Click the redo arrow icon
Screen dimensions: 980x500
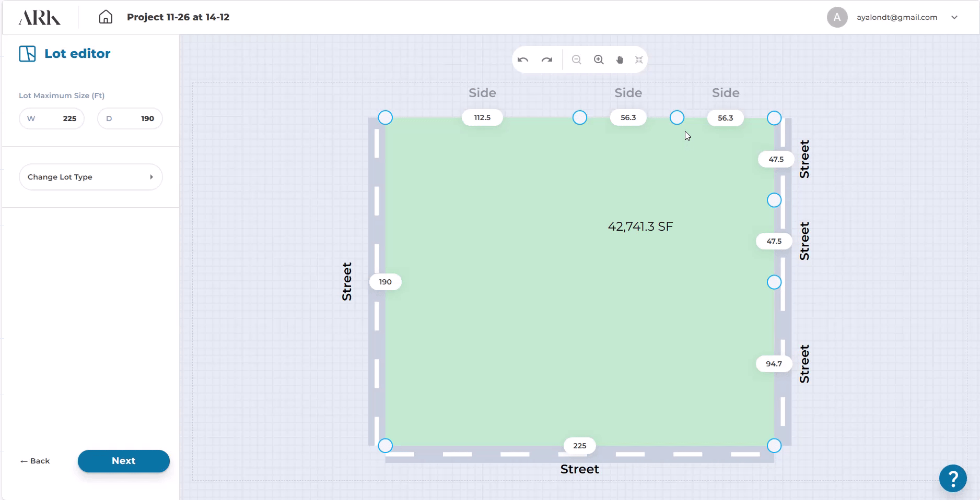[547, 59]
